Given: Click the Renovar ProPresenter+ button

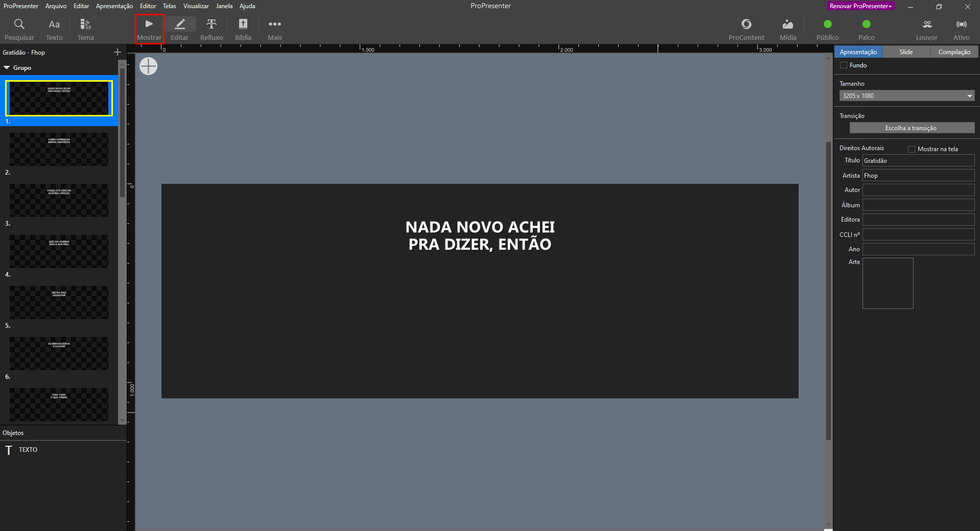Looking at the screenshot, I should pyautogui.click(x=861, y=6).
